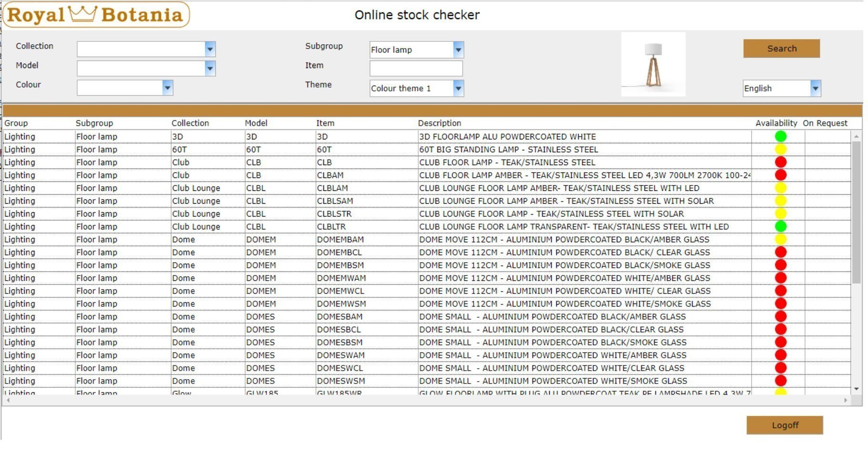Click the floor lamp product thumbnail
Screen dimensions: 868x454
[653, 64]
